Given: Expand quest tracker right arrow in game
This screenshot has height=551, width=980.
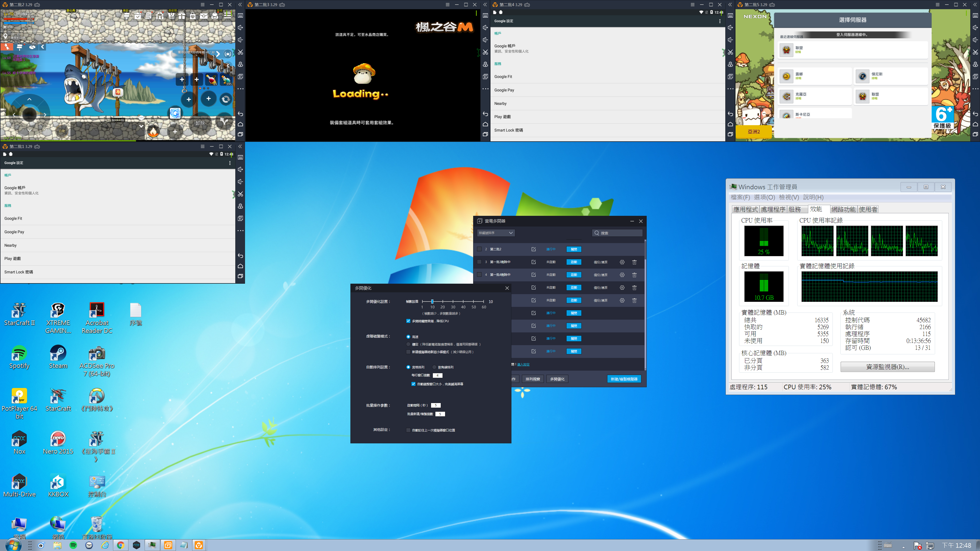Looking at the screenshot, I should tap(218, 54).
